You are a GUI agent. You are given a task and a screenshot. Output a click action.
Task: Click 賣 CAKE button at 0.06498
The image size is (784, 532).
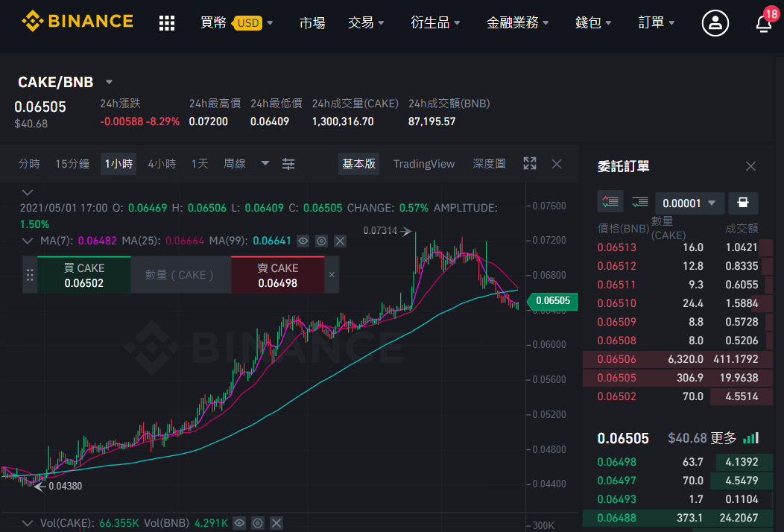tap(277, 275)
